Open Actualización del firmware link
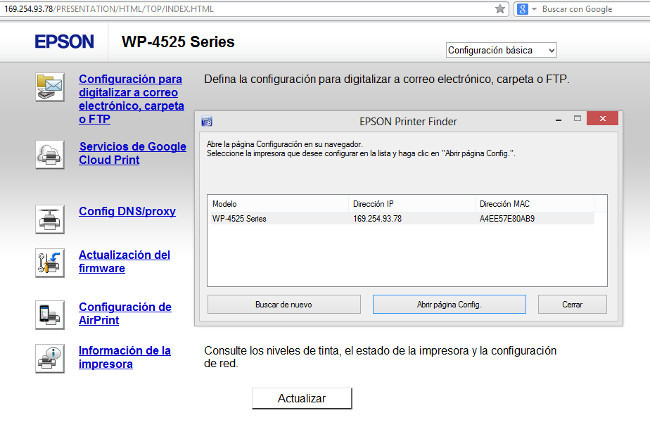The image size is (650, 427). tap(124, 262)
